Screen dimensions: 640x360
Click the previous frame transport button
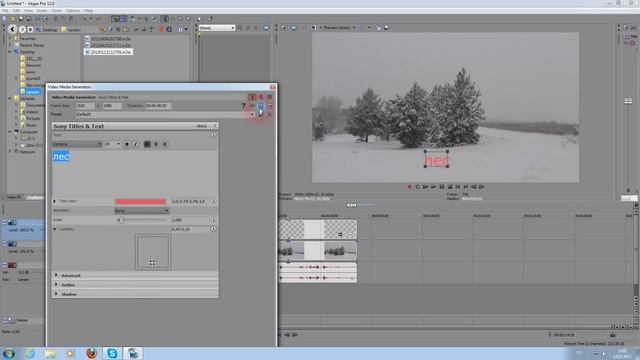tap(473, 187)
